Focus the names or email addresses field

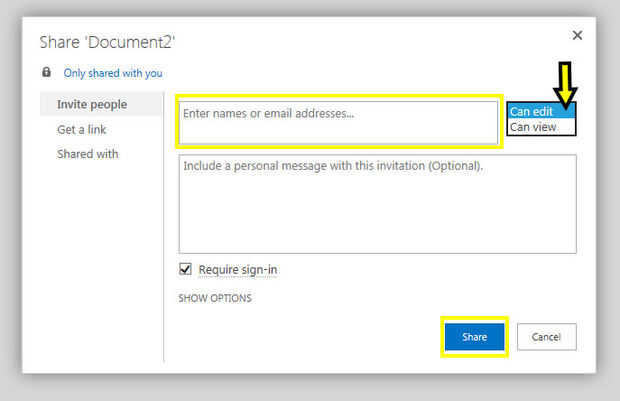click(x=338, y=121)
